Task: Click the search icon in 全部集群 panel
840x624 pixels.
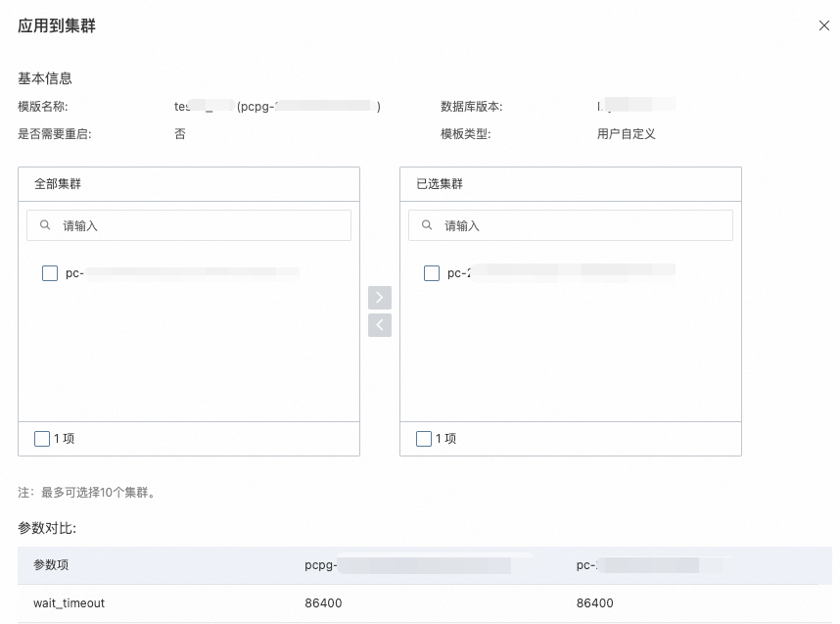Action: point(45,225)
